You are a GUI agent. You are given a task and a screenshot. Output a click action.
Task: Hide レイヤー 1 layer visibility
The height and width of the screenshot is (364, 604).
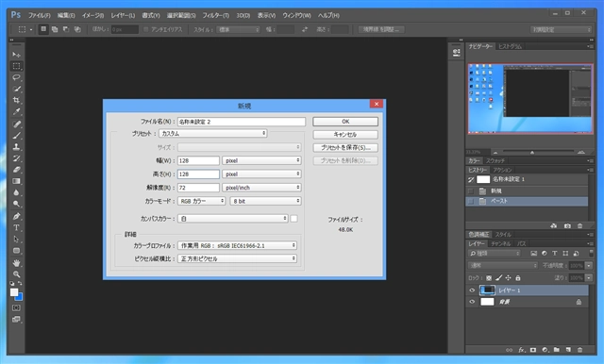(472, 290)
